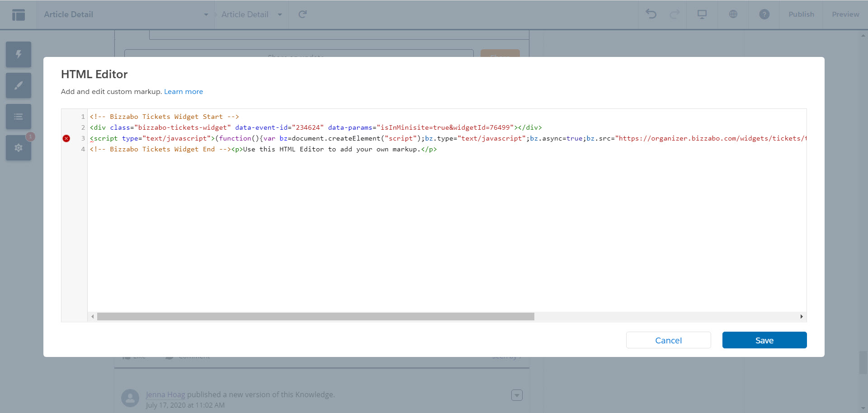Save the HTML markup changes

pos(764,340)
